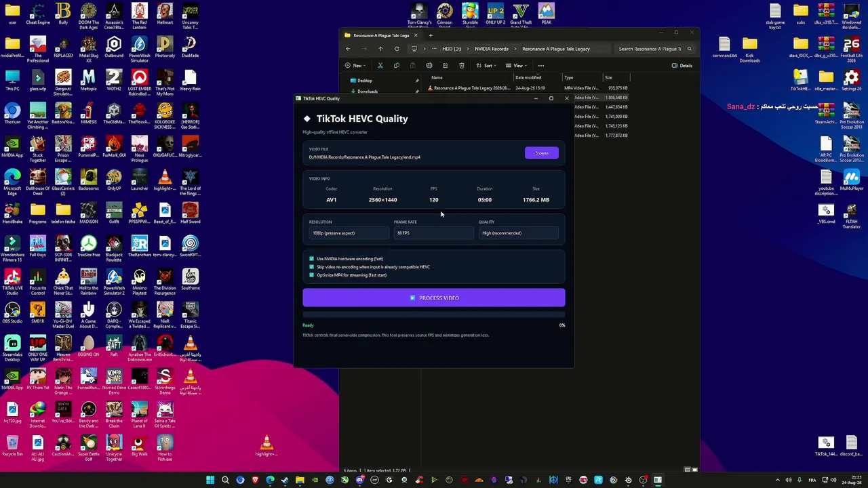Select the Outbound desktop icon
The width and height of the screenshot is (868, 488).
114,47
